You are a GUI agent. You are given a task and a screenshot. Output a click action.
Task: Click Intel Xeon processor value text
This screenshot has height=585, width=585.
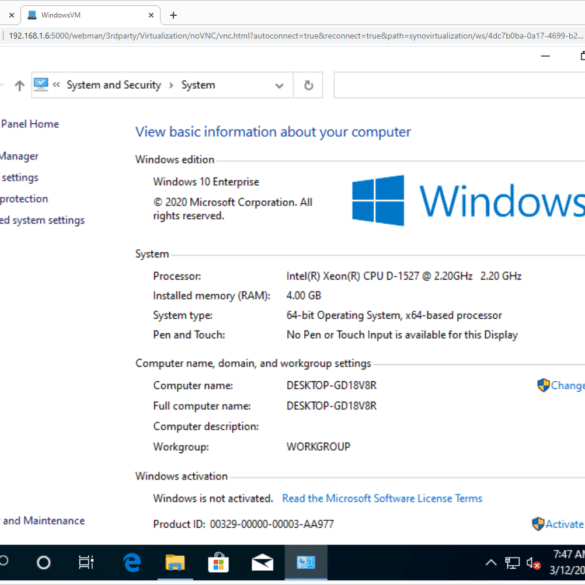[404, 276]
